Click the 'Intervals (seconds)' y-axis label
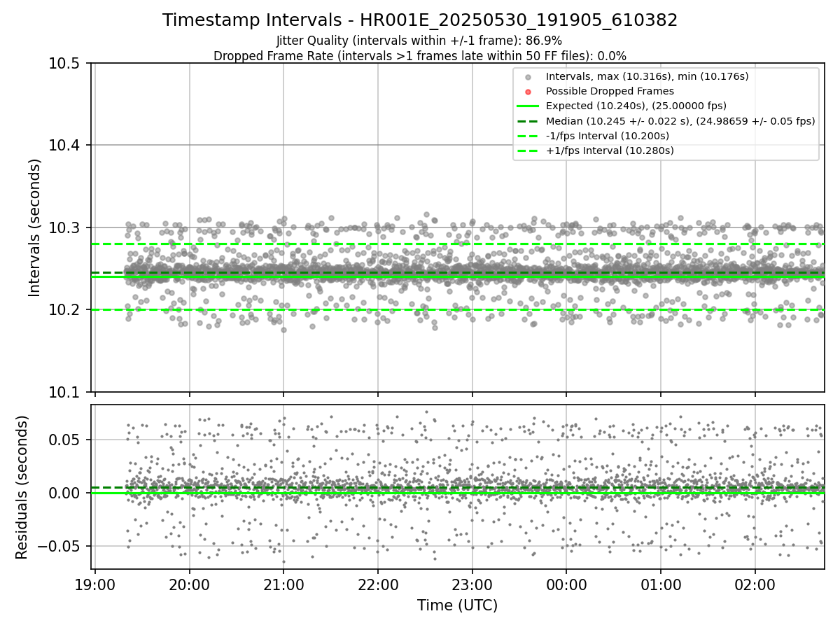This screenshot has width=840, height=630. 35,227
